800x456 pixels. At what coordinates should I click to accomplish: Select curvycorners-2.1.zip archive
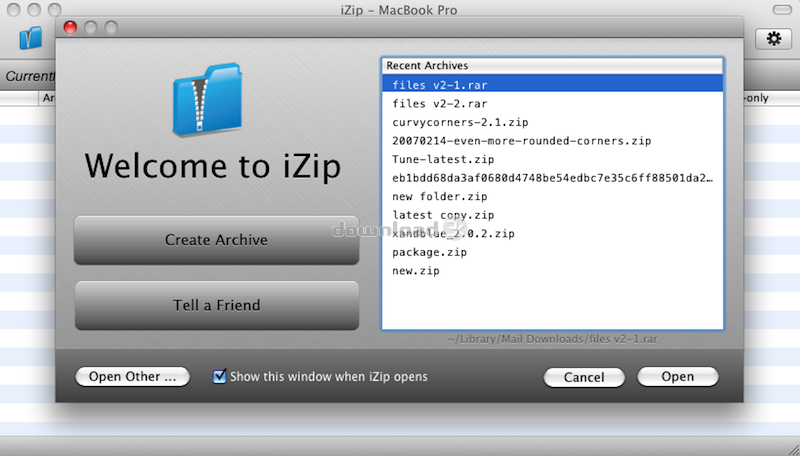[x=553, y=122]
